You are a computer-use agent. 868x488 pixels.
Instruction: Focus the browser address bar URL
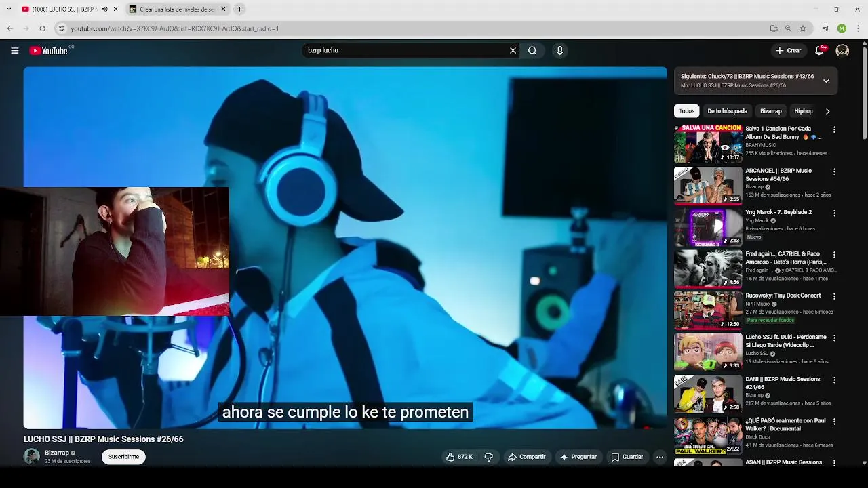[175, 28]
